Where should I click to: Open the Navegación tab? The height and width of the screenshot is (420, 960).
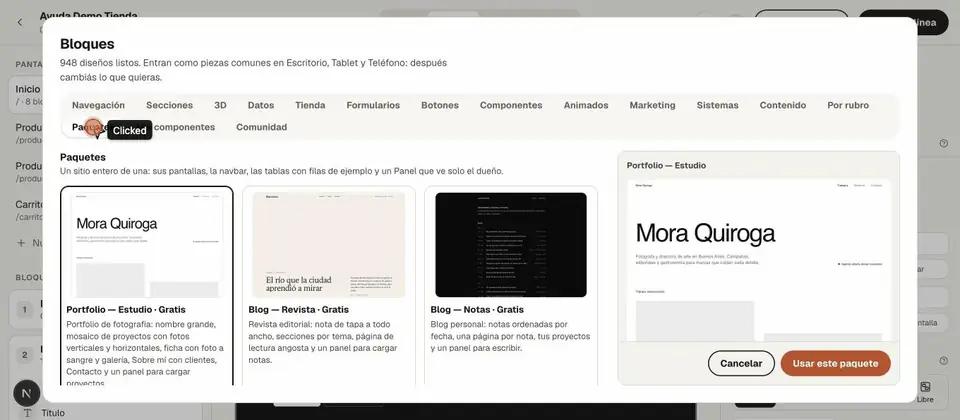[x=98, y=105]
